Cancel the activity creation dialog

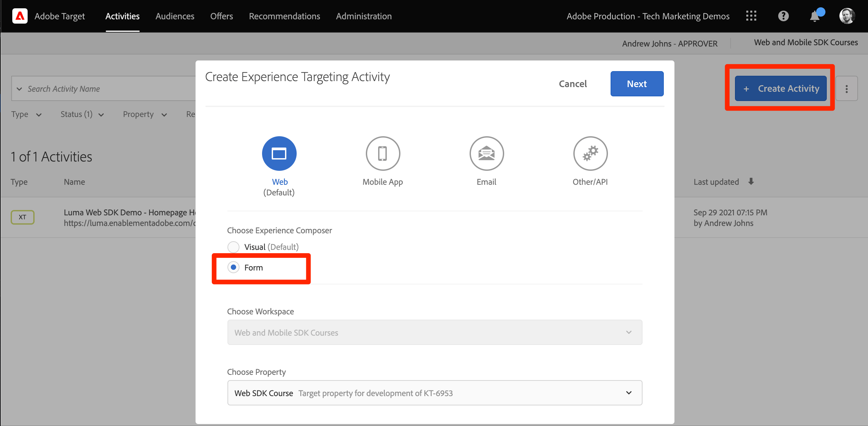click(572, 83)
